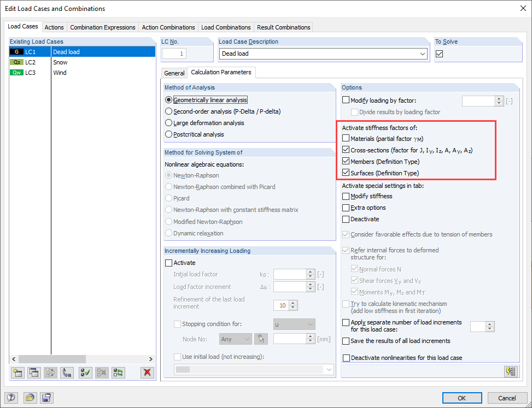
Task: Open the General tab of the load case
Action: coord(174,72)
